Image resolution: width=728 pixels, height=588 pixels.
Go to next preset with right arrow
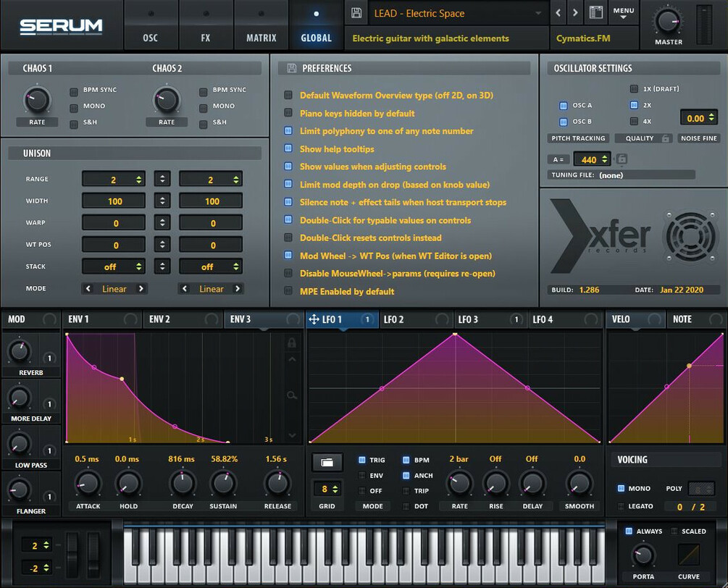[575, 13]
